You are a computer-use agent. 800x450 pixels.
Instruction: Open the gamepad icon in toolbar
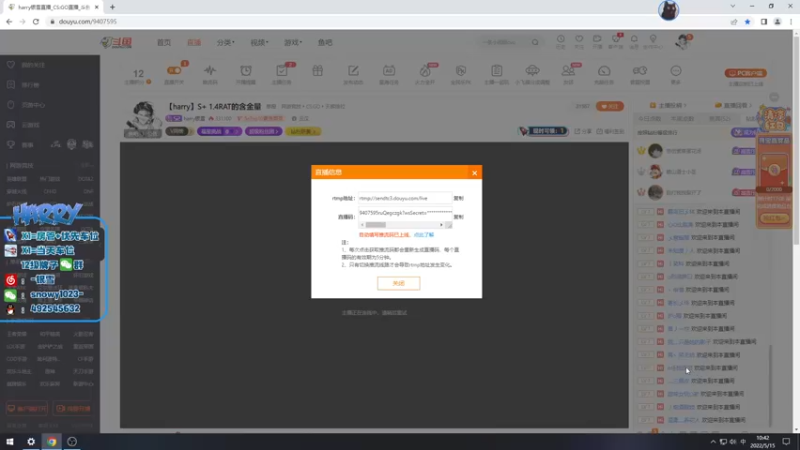640,73
